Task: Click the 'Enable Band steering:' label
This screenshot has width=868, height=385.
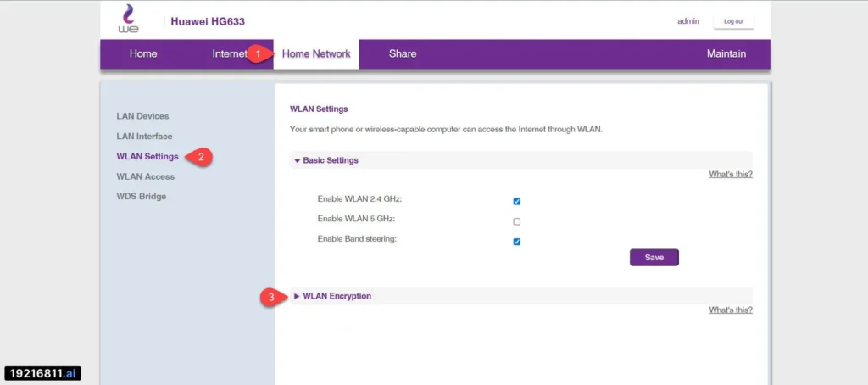Action: pos(357,239)
